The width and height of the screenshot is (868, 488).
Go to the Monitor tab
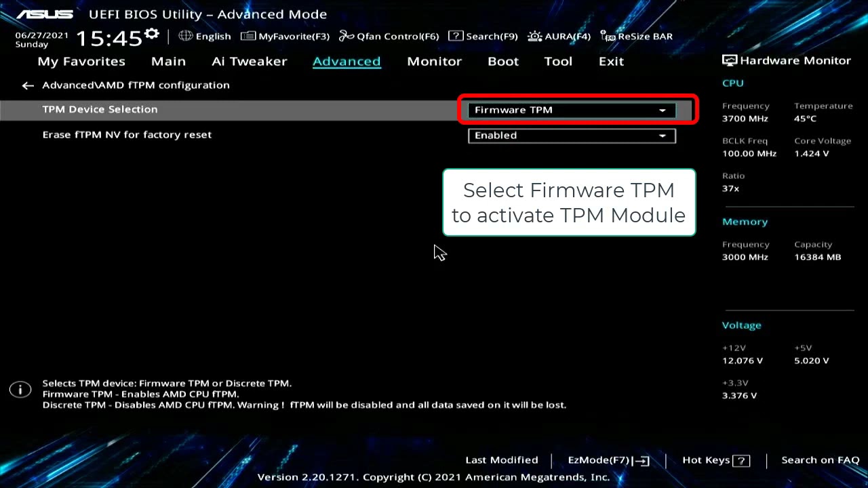click(x=434, y=61)
